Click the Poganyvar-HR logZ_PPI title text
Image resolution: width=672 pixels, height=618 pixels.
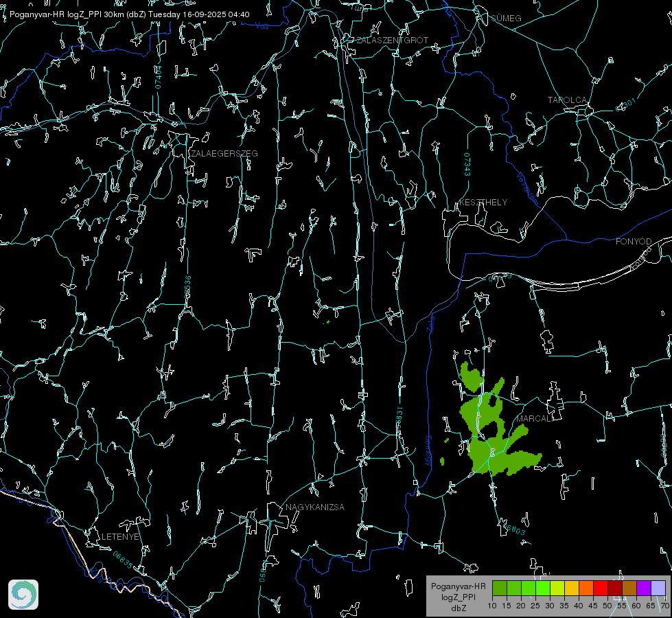(56, 14)
